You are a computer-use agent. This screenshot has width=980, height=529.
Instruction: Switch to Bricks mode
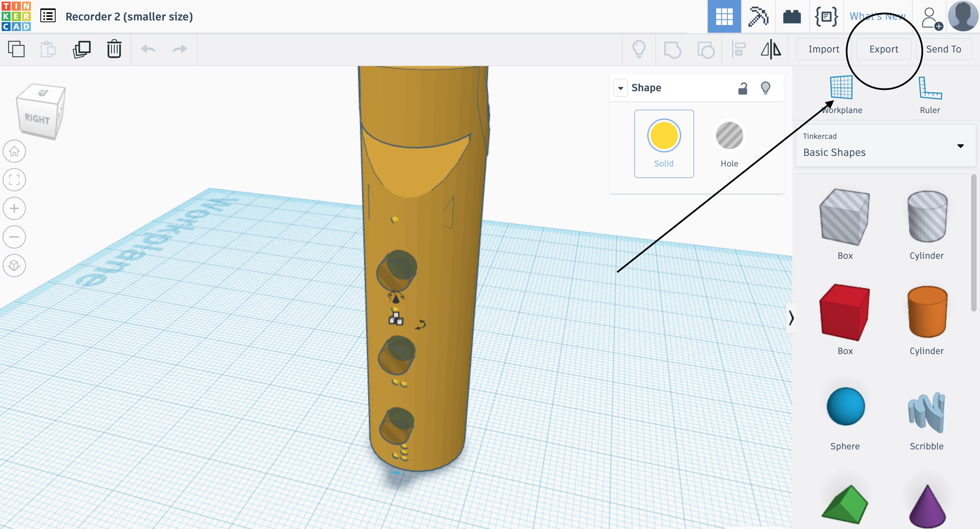pos(792,17)
